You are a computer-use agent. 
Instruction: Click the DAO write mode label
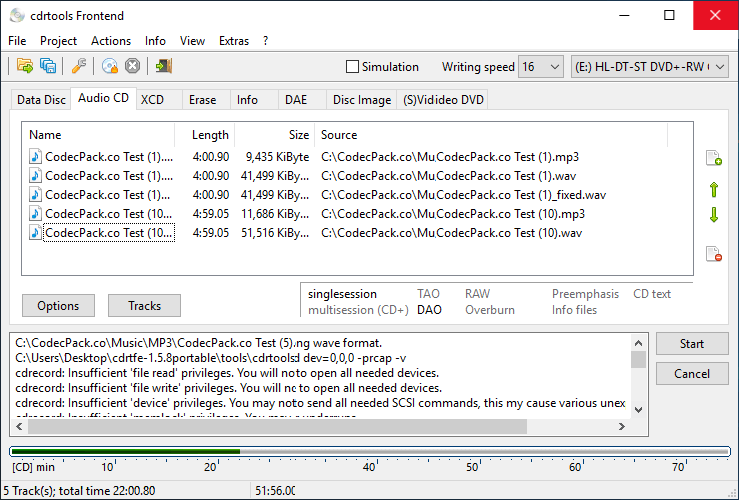click(x=429, y=310)
